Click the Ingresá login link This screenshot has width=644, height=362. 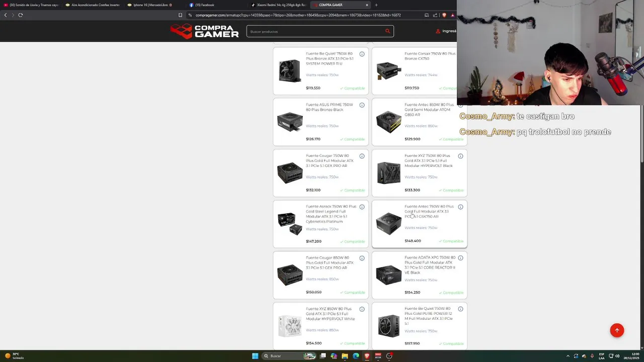446,31
